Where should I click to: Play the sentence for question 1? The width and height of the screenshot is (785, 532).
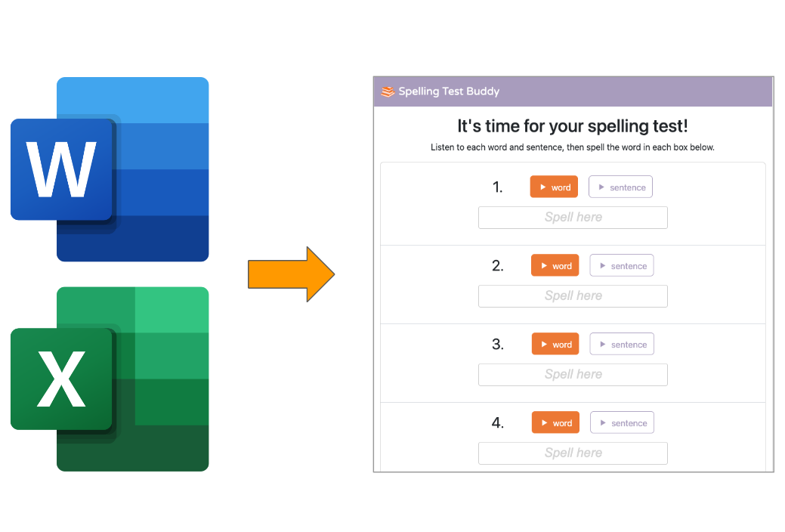click(x=620, y=187)
